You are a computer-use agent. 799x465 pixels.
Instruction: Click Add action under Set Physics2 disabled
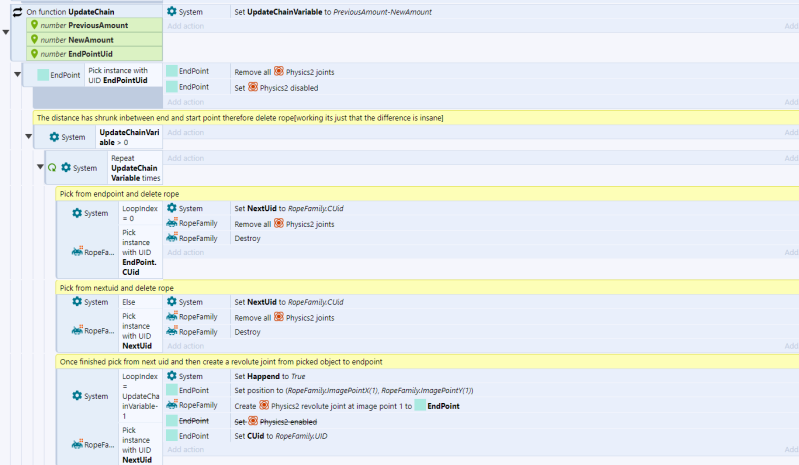(185, 102)
